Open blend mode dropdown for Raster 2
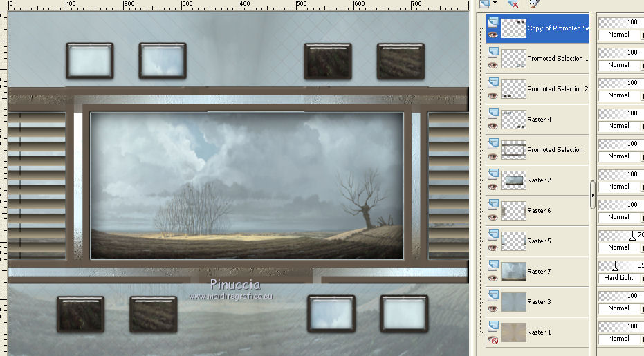 pyautogui.click(x=621, y=187)
